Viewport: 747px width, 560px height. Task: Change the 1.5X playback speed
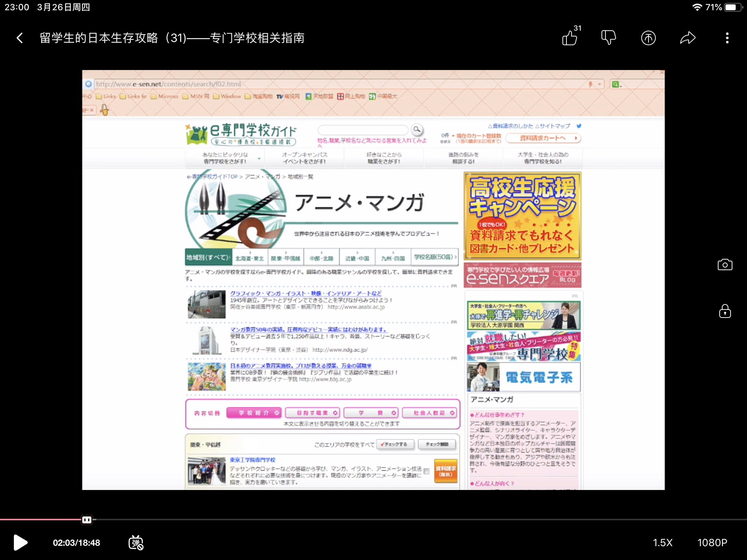point(662,542)
